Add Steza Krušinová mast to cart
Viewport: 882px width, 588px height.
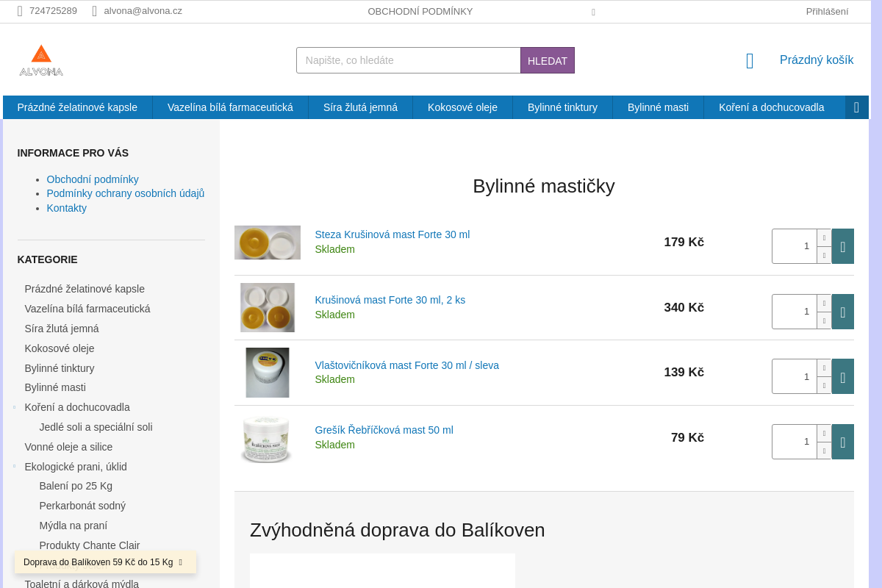tap(843, 246)
